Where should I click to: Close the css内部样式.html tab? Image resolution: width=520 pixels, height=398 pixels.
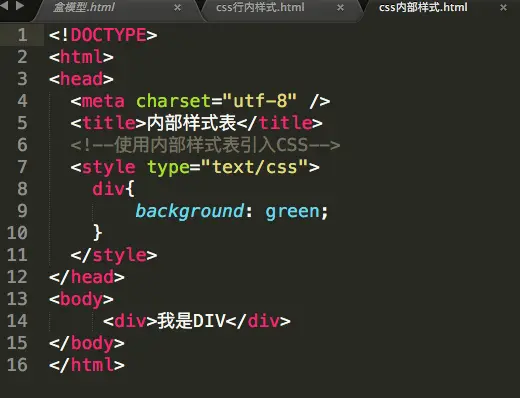pyautogui.click(x=503, y=7)
